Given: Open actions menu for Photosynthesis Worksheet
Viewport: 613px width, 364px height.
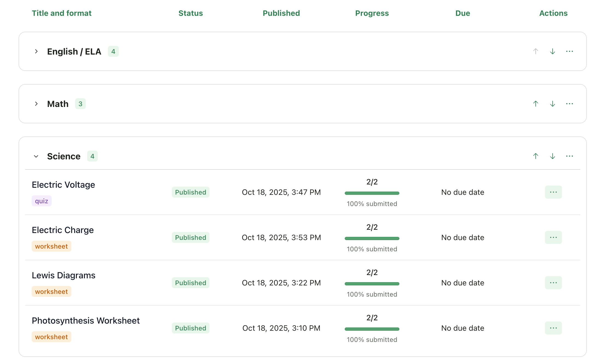Looking at the screenshot, I should 553,328.
